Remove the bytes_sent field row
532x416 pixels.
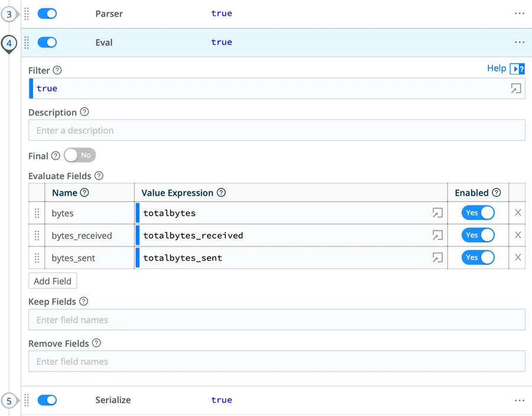[x=518, y=258]
